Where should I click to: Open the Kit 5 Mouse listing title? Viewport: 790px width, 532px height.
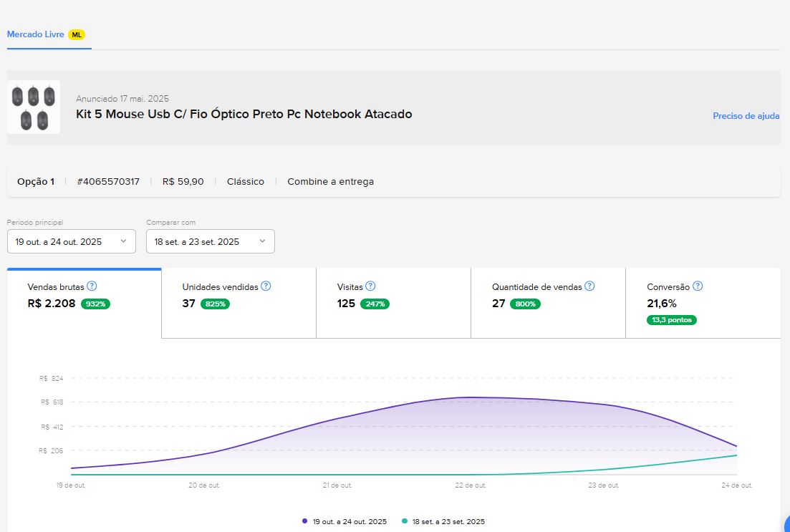244,114
